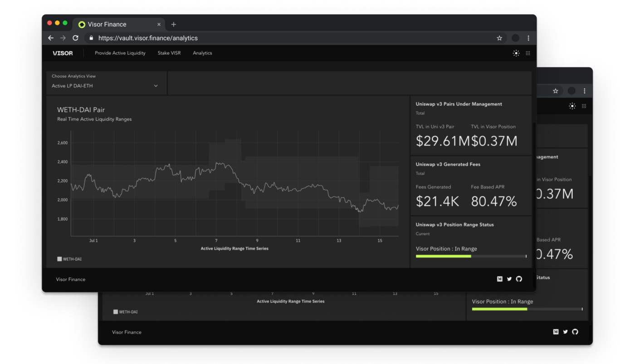Toggle light mode sun icon in front window

coord(516,53)
